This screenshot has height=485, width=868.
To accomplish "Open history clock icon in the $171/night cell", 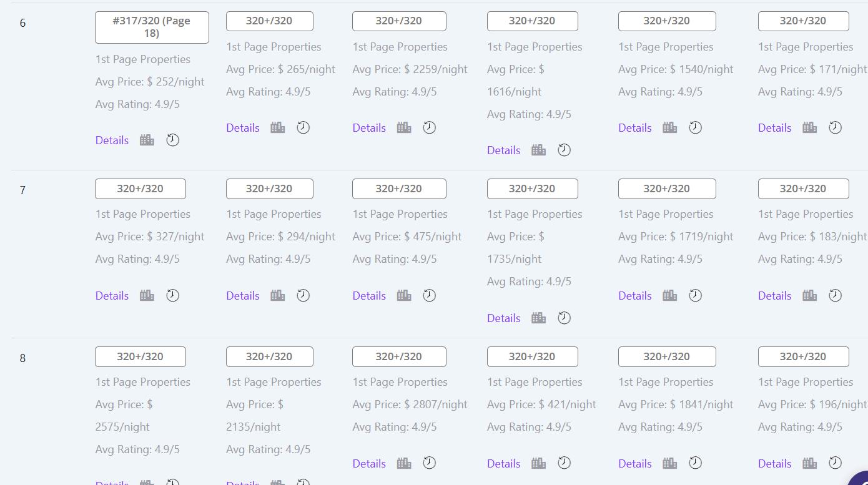I will [x=836, y=127].
